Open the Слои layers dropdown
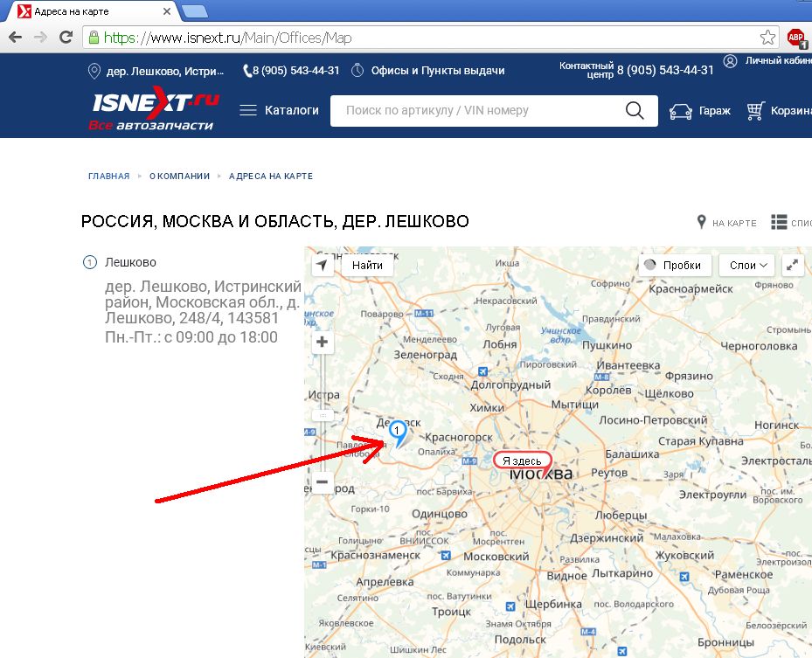812x658 pixels. coord(746,265)
